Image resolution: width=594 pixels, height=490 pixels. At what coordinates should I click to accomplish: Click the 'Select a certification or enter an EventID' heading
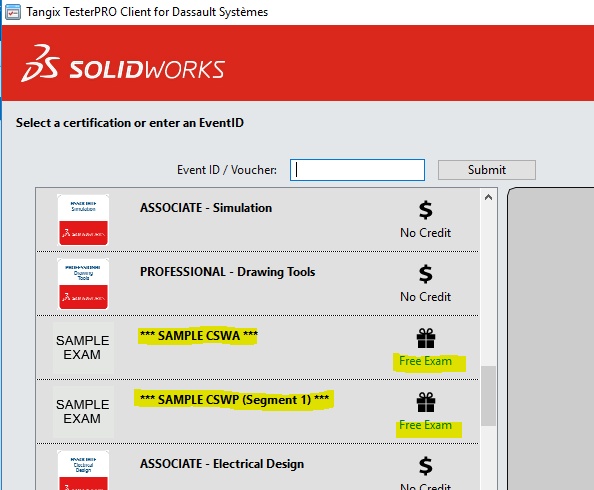pos(130,123)
